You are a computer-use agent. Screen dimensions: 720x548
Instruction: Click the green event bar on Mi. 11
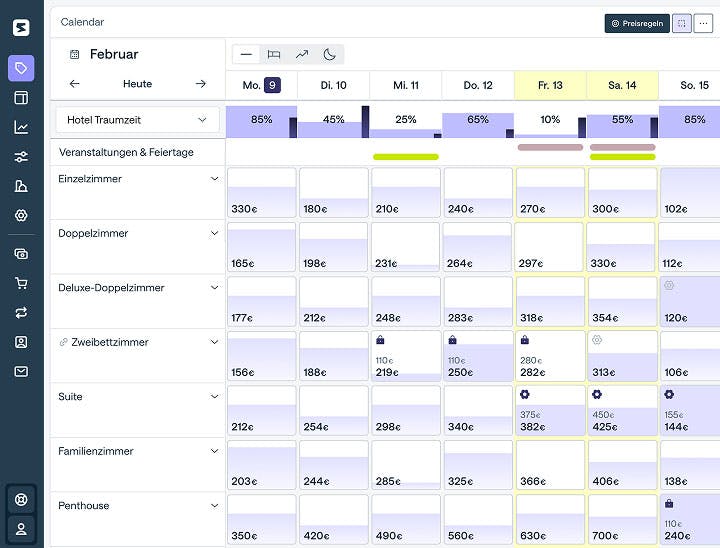click(406, 157)
